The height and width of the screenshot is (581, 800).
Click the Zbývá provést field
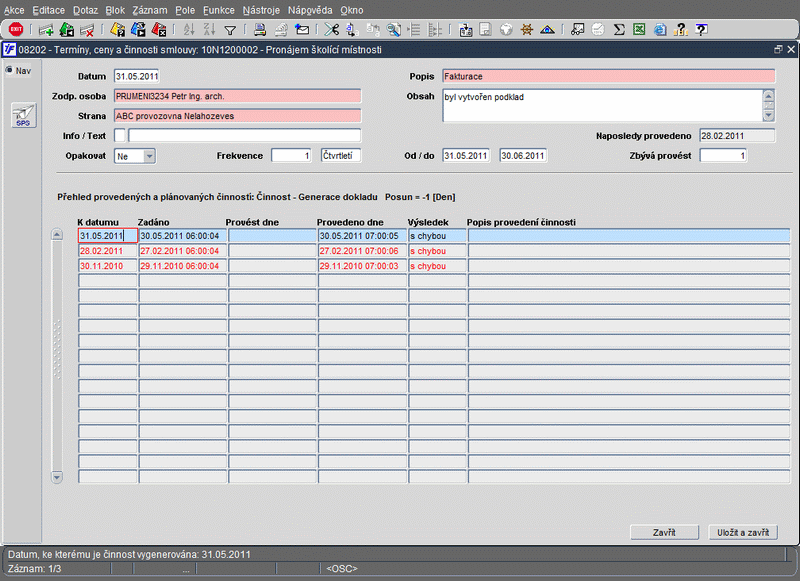pyautogui.click(x=723, y=156)
